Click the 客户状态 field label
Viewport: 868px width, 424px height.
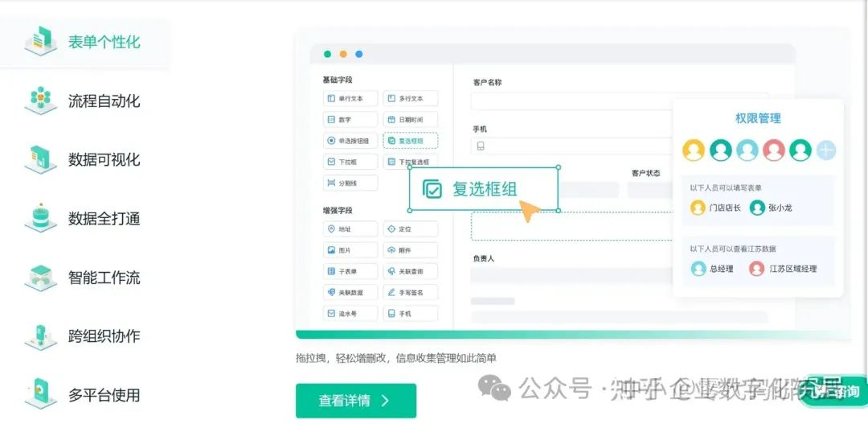pyautogui.click(x=646, y=173)
